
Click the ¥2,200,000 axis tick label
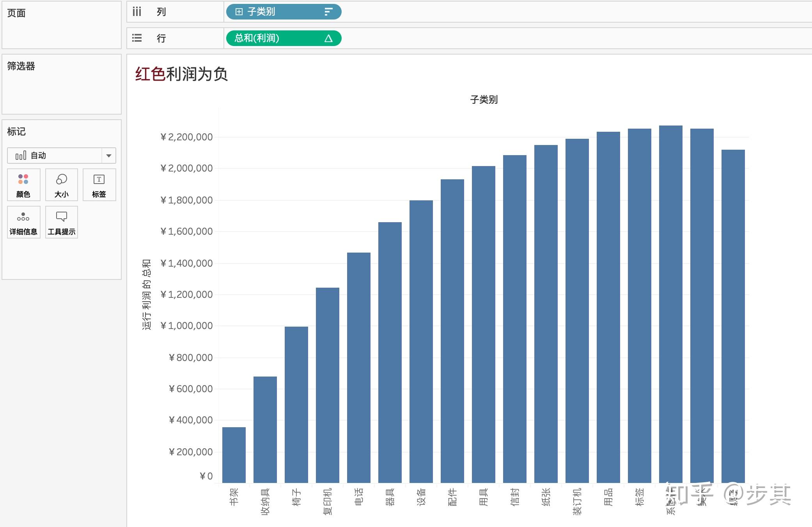187,137
